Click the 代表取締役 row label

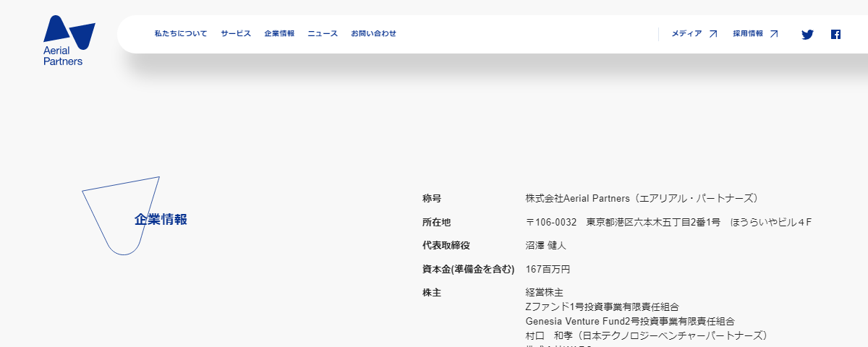coord(446,246)
